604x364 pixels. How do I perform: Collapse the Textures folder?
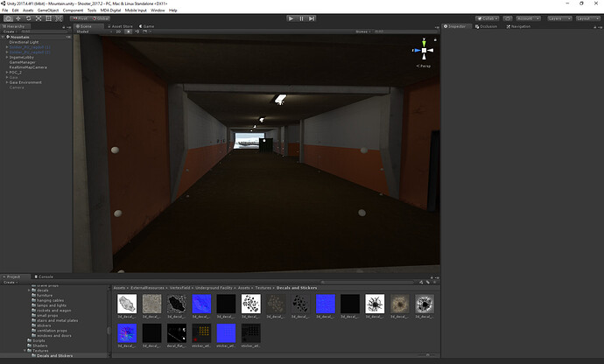[x=25, y=351]
